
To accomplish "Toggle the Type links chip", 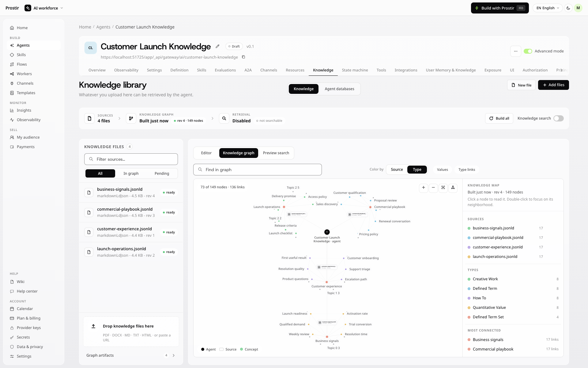I will [467, 170].
